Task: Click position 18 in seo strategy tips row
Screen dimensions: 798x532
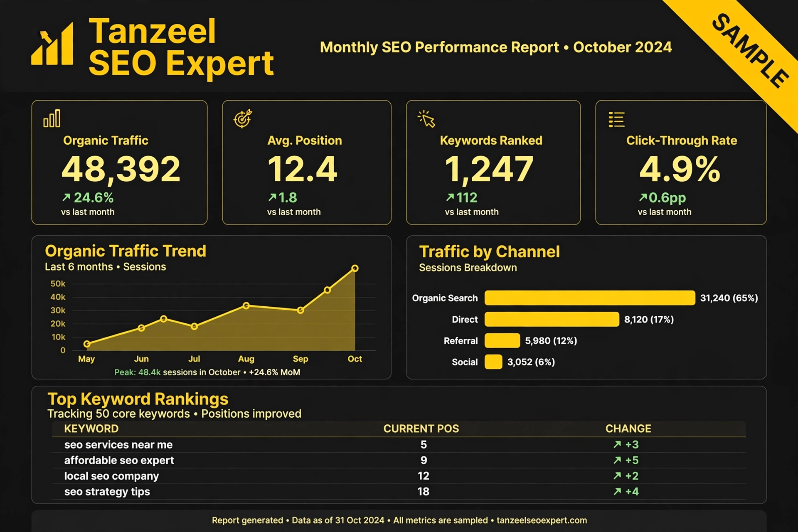Action: click(424, 491)
